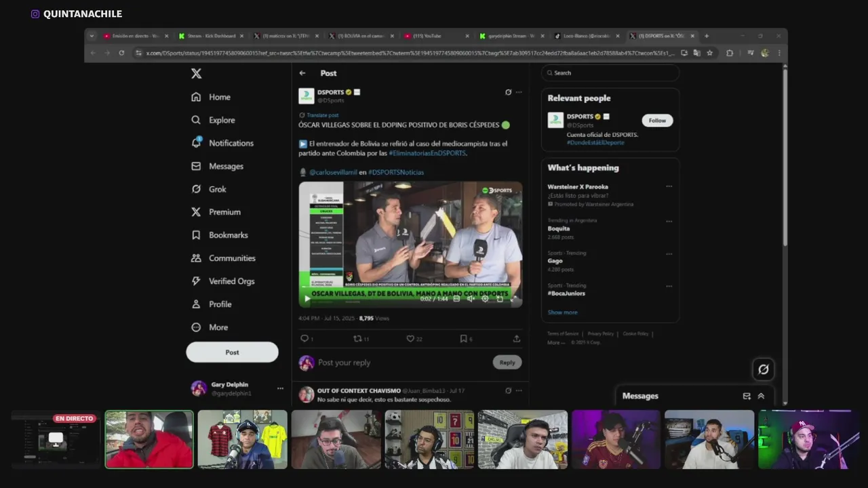Open the #DondeEstáElDeporte hashtag
The image size is (868, 488).
click(x=595, y=143)
